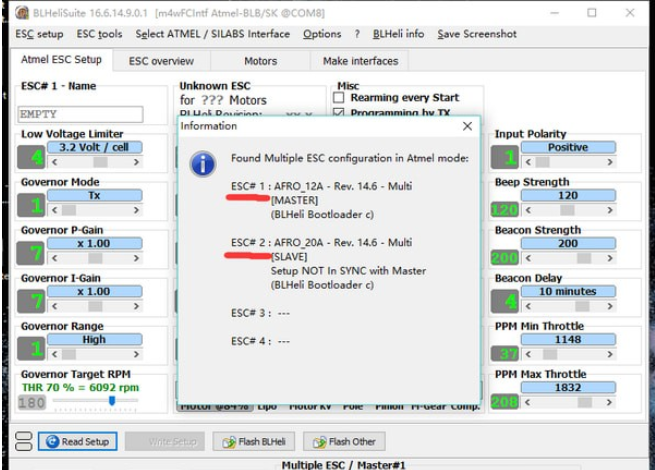This screenshot has height=470, width=655.
Task: Decrease Governor Mode with left arrow
Action: click(x=54, y=210)
